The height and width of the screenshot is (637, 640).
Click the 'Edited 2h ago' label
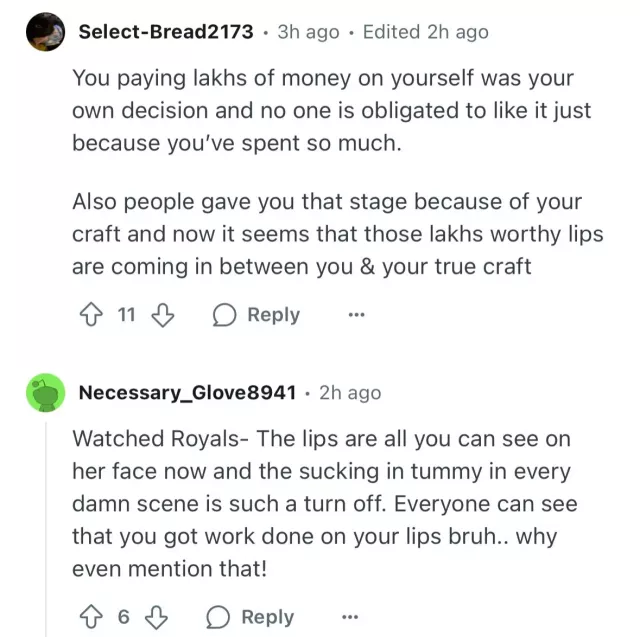[425, 32]
